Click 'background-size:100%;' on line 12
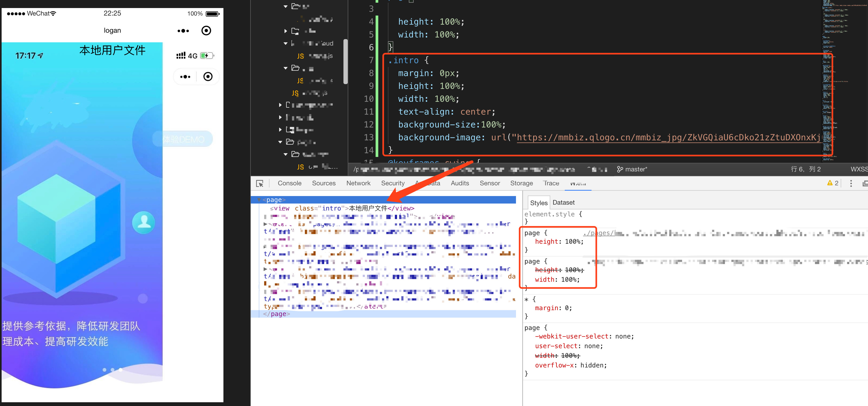Screen dimensions: 868x406 (452, 125)
